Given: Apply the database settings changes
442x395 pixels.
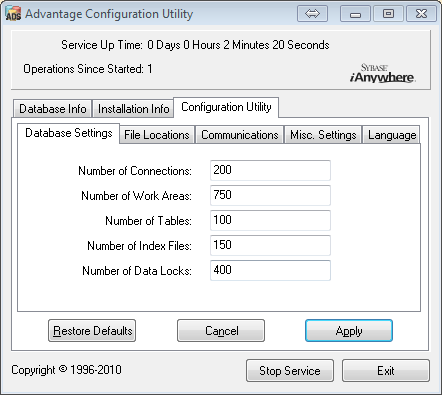Looking at the screenshot, I should pyautogui.click(x=349, y=331).
